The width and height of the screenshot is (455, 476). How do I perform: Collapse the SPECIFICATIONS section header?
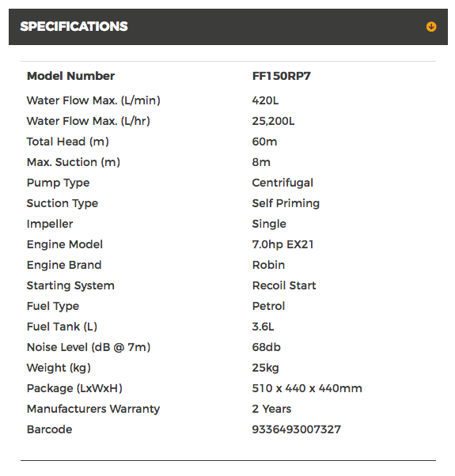pyautogui.click(x=228, y=27)
